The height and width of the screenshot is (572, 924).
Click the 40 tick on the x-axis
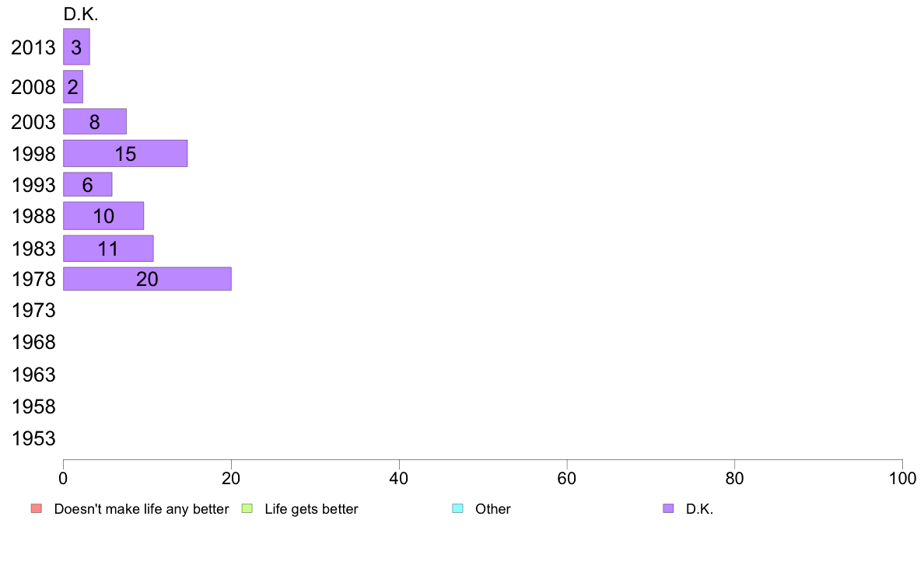coord(399,478)
